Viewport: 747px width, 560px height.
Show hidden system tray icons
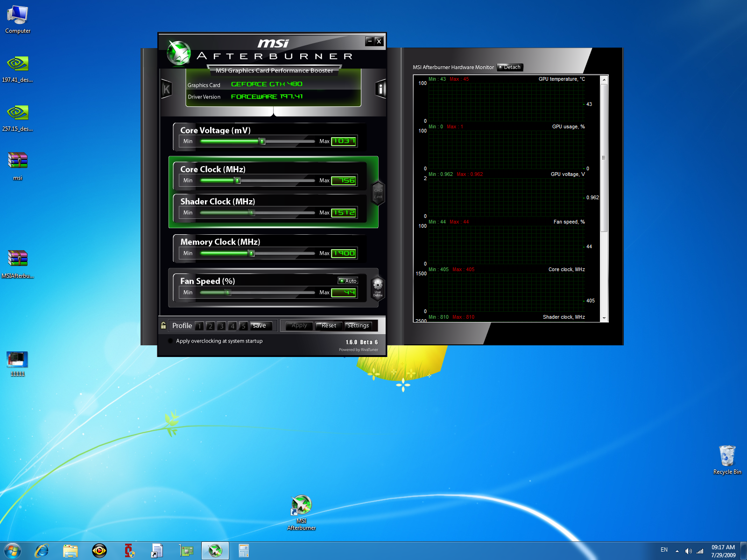click(677, 551)
